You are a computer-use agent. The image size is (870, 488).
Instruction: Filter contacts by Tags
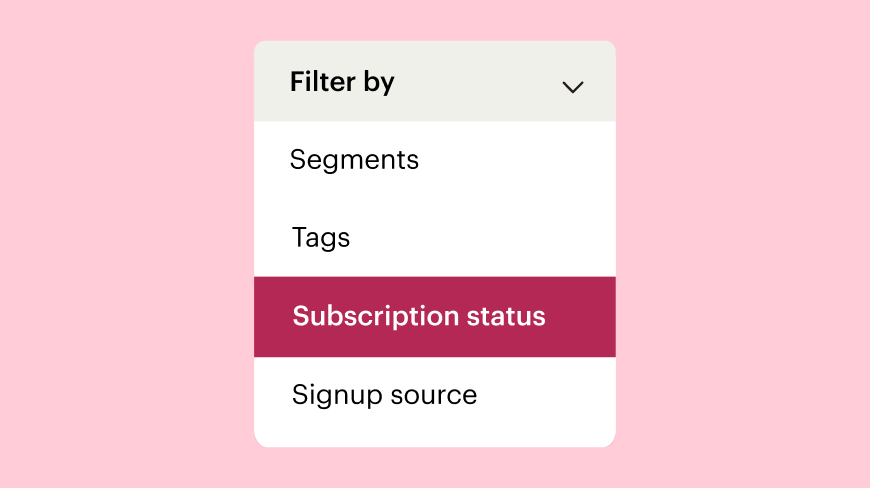434,238
